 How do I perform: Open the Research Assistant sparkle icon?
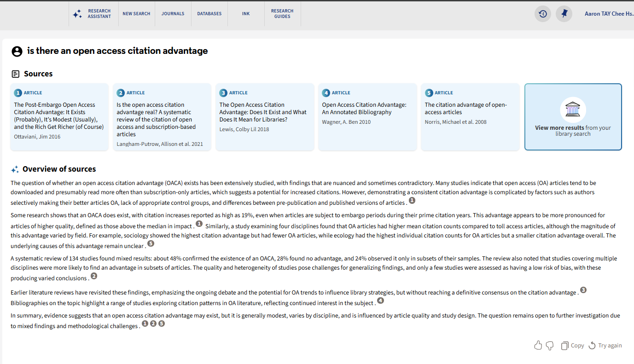pyautogui.click(x=77, y=14)
